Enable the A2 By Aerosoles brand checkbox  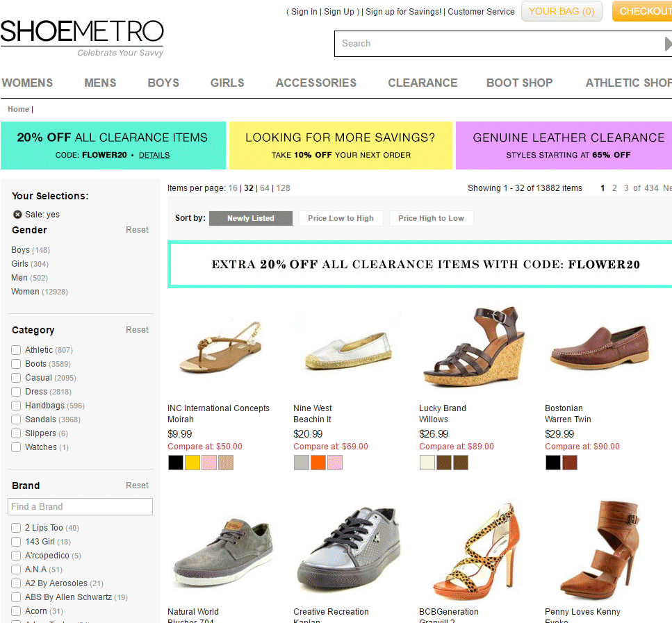[16, 583]
